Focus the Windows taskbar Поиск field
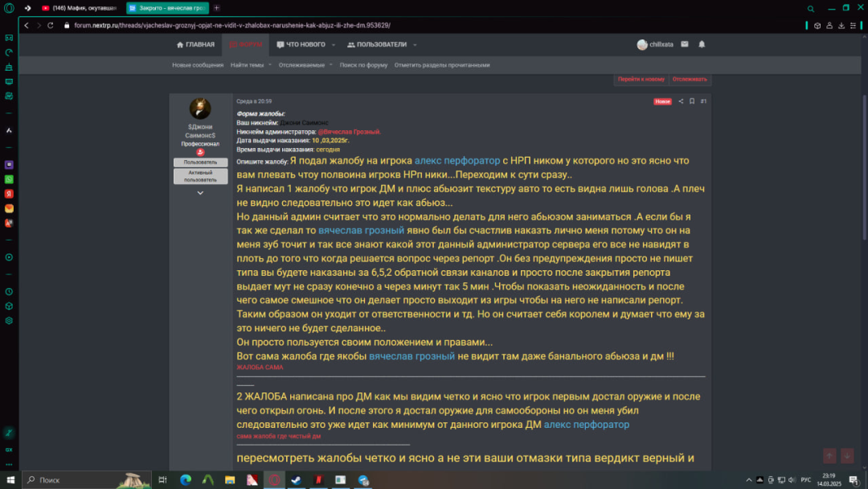The image size is (868, 489). pos(87,480)
